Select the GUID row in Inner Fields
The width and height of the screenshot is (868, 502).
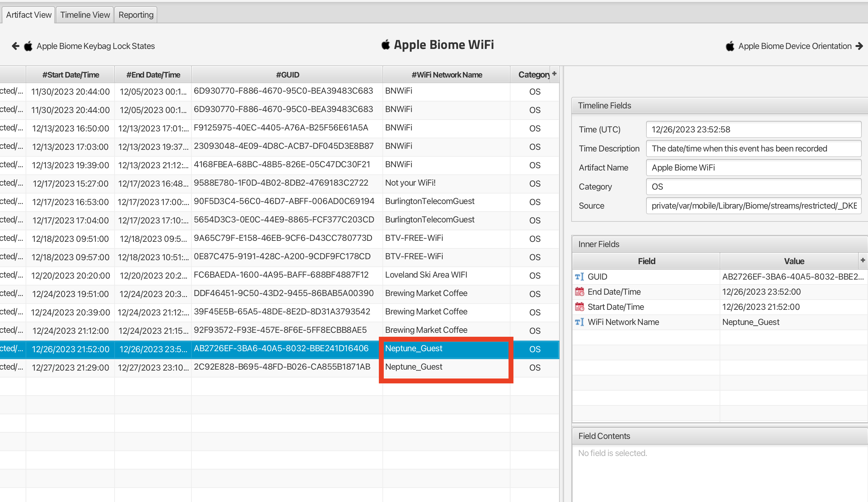pyautogui.click(x=720, y=277)
